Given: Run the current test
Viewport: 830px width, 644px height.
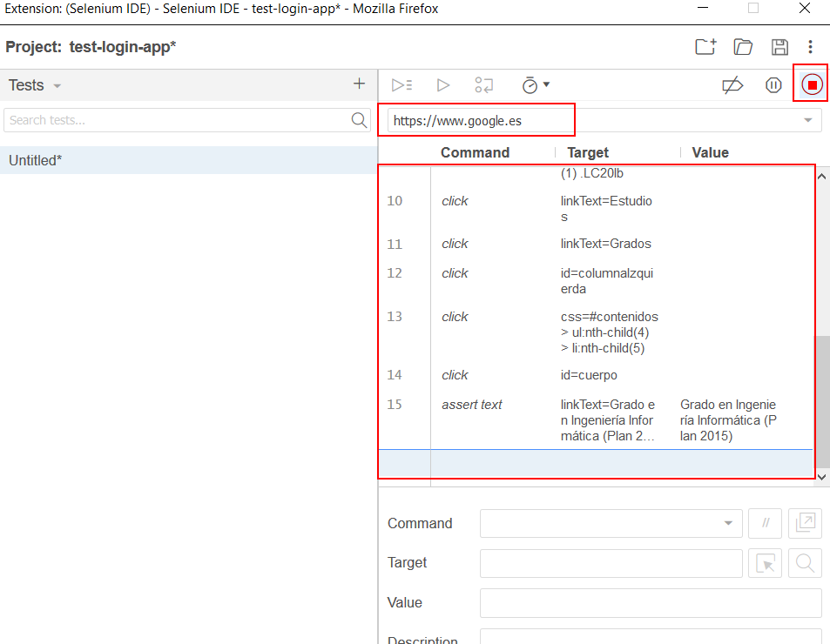Looking at the screenshot, I should [x=443, y=84].
